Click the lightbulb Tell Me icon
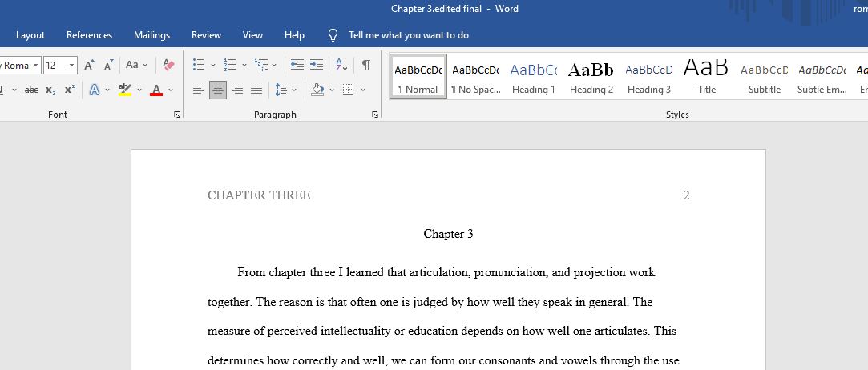The image size is (868, 370). [x=333, y=35]
